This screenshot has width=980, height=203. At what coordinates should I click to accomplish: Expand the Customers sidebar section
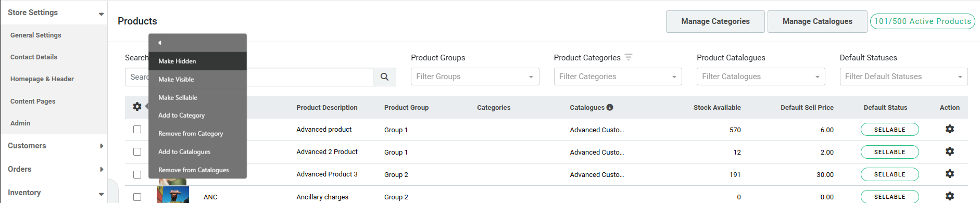coord(54,146)
